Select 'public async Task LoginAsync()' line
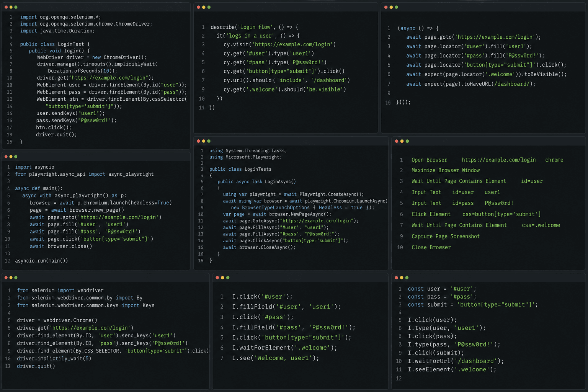This screenshot has height=392, width=588. [256, 181]
